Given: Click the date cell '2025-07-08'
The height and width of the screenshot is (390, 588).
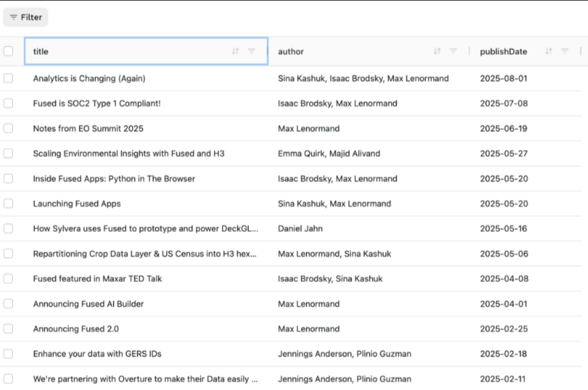Looking at the screenshot, I should click(504, 103).
